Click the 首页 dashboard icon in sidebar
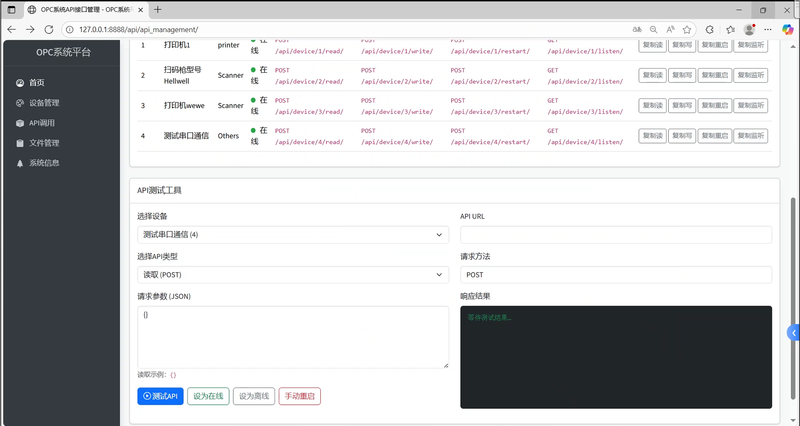The width and height of the screenshot is (800, 426). tap(20, 82)
